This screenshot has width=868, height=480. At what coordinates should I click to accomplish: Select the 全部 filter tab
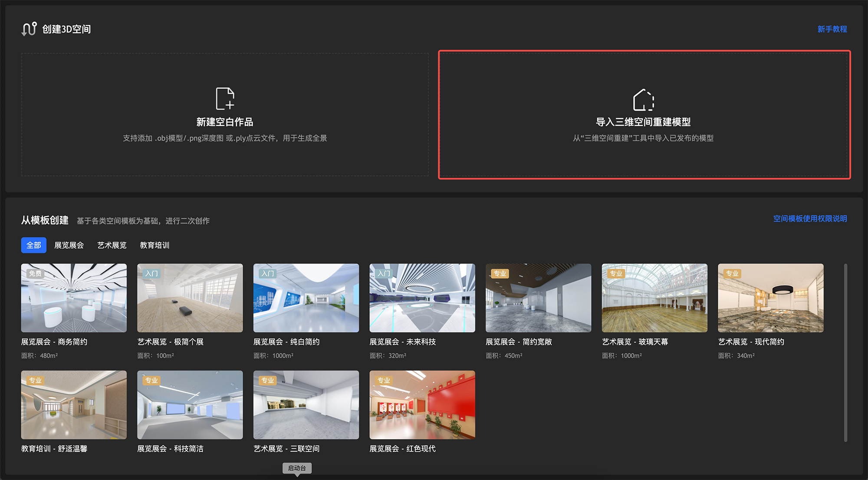pyautogui.click(x=34, y=245)
